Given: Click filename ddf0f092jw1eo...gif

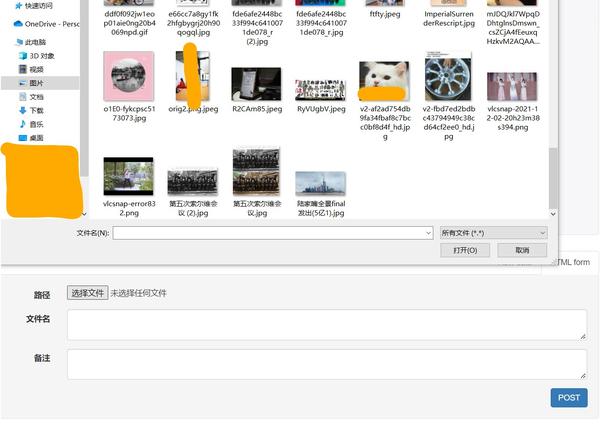Looking at the screenshot, I should (x=129, y=23).
